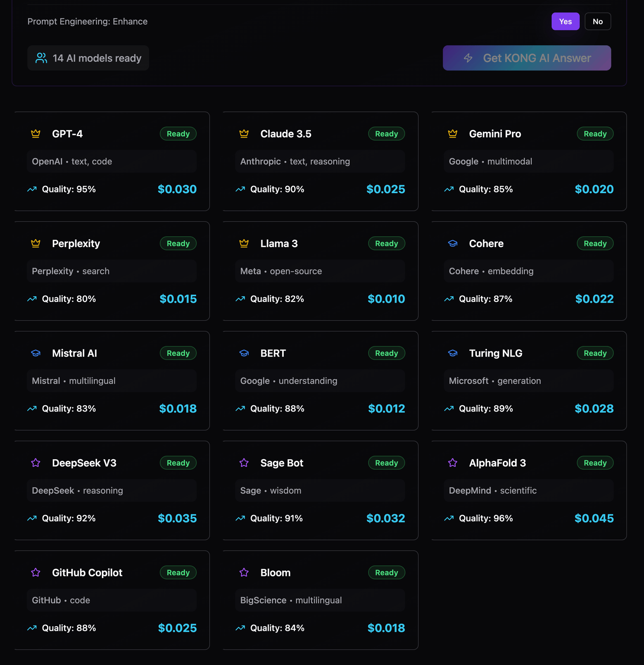Click the lightning bolt icon on KONG button
This screenshot has width=644, height=665.
468,58
